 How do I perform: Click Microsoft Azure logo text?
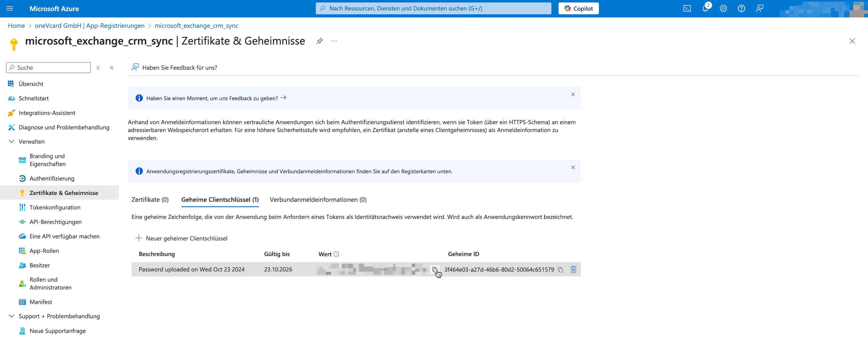point(54,9)
